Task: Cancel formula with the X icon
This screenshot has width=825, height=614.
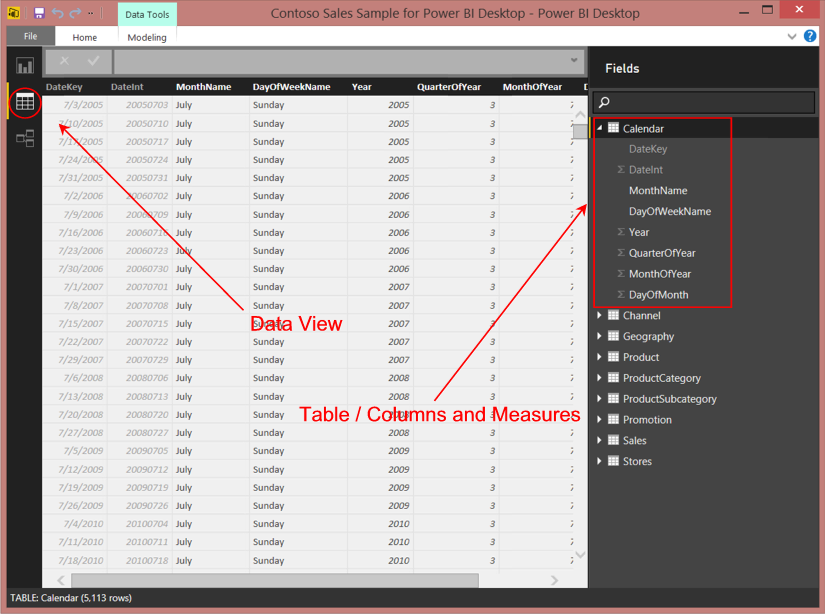Action: [64, 61]
